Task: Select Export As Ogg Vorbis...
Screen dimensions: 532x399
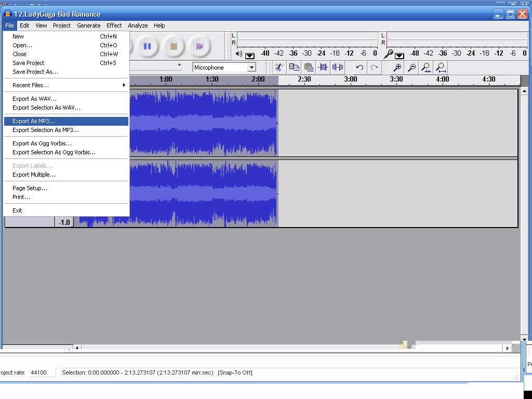Action: [x=66, y=143]
